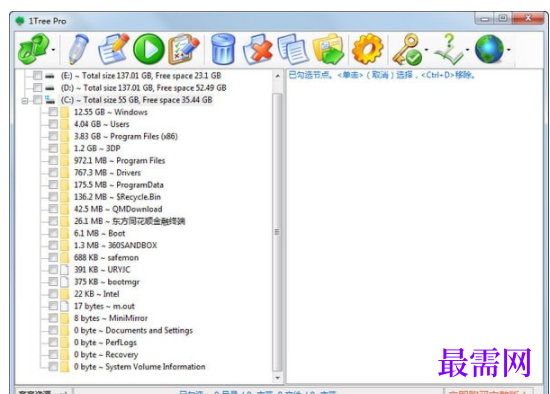Minimize the 1Tree Pro window
This screenshot has width=550, height=394.
coord(485,18)
